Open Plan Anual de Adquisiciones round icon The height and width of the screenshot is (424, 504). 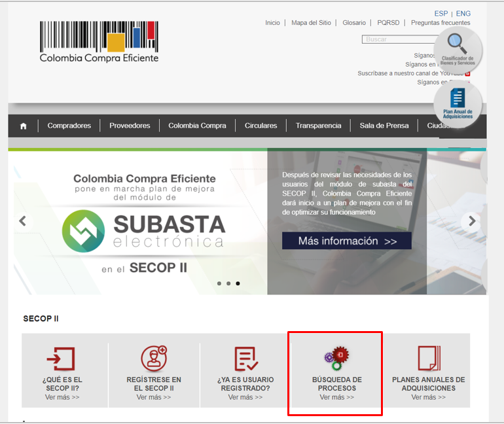(x=458, y=103)
